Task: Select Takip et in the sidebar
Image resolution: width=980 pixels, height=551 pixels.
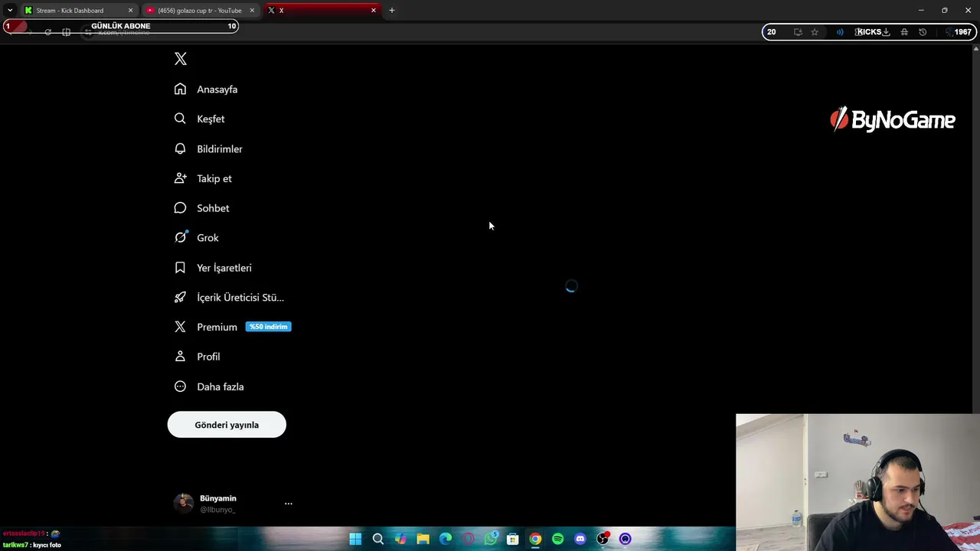Action: click(x=203, y=178)
